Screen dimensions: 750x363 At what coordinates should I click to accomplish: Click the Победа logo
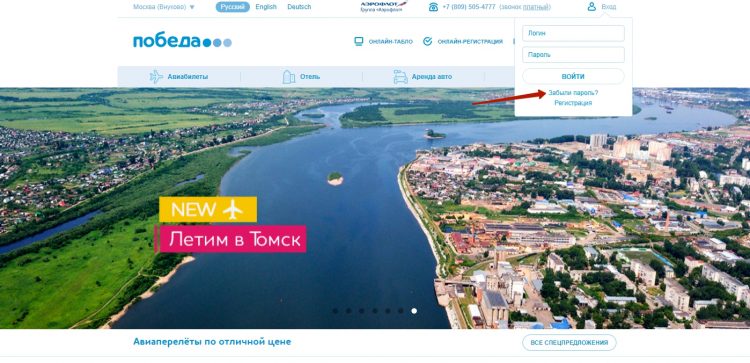tap(182, 42)
